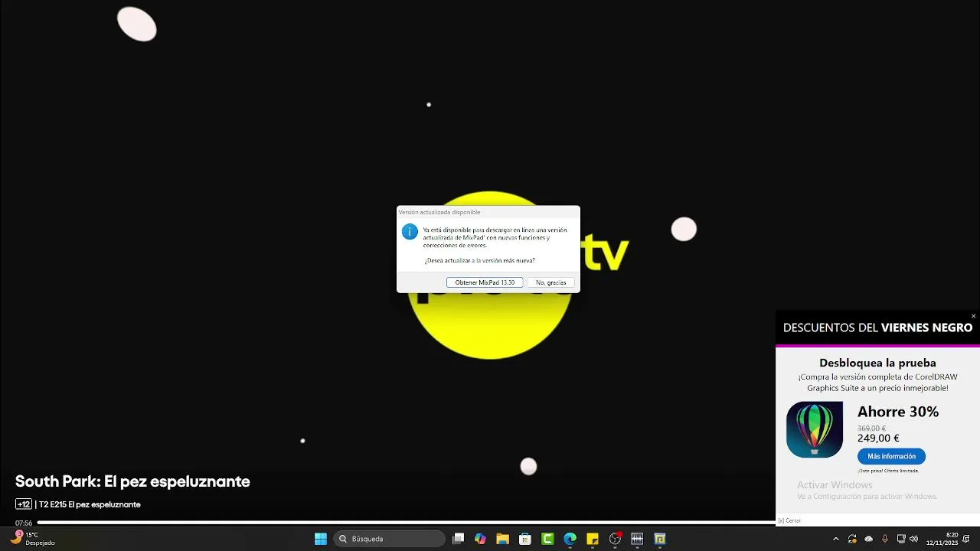Close the CorelDRAW ad with the X
The image size is (980, 551).
(973, 316)
